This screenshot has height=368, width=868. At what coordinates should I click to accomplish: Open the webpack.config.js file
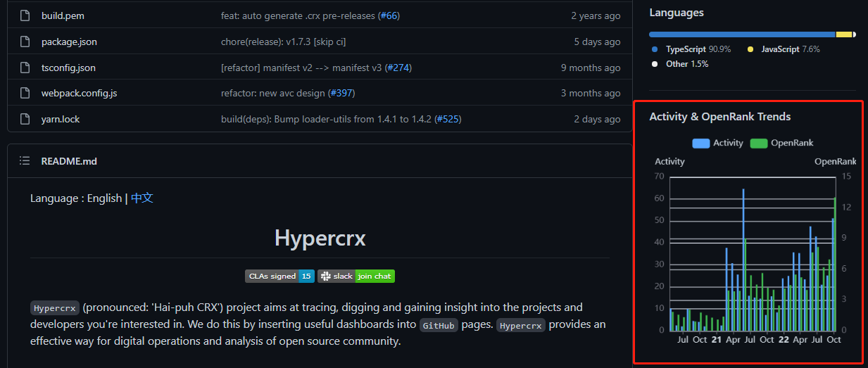point(79,93)
